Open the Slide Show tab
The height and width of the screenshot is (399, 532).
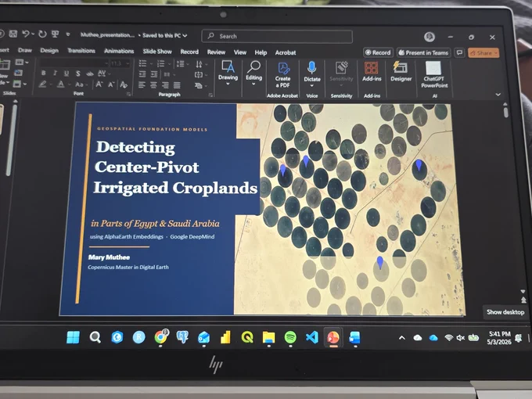pos(157,52)
